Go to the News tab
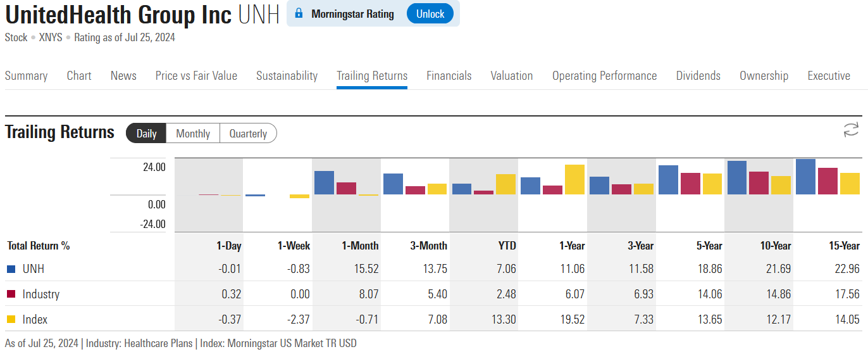Screen dimensions: 868x354 pos(123,75)
